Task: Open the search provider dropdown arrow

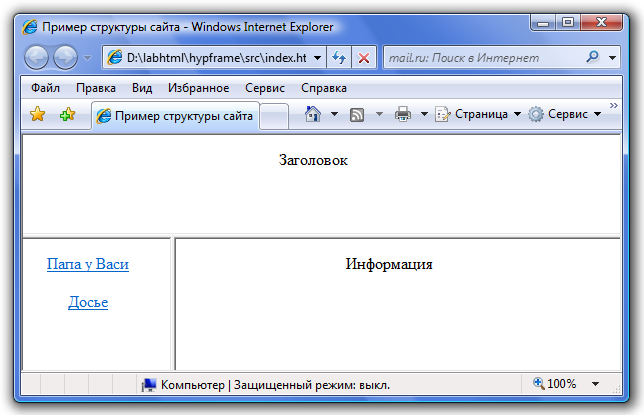Action: pyautogui.click(x=612, y=58)
